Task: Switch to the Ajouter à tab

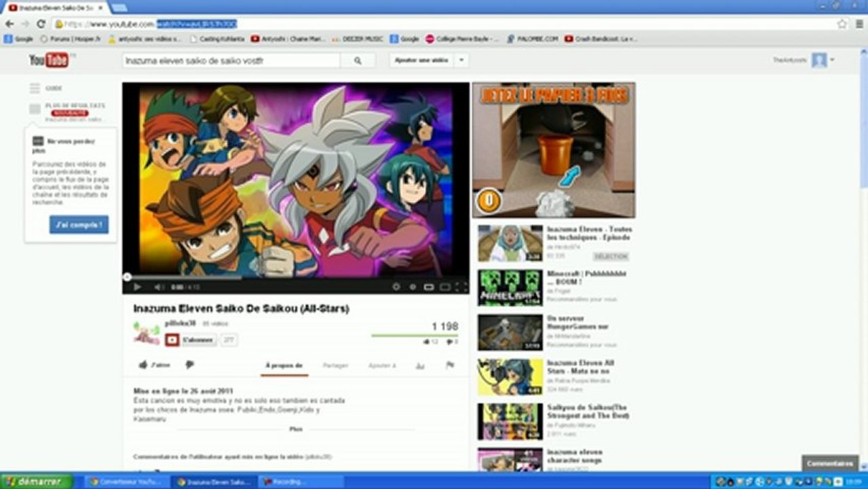Action: click(x=382, y=365)
